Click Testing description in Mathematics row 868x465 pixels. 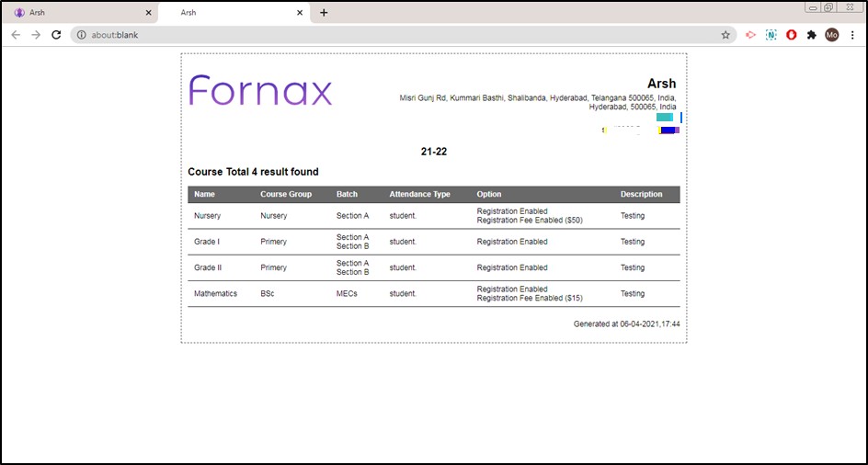(633, 294)
